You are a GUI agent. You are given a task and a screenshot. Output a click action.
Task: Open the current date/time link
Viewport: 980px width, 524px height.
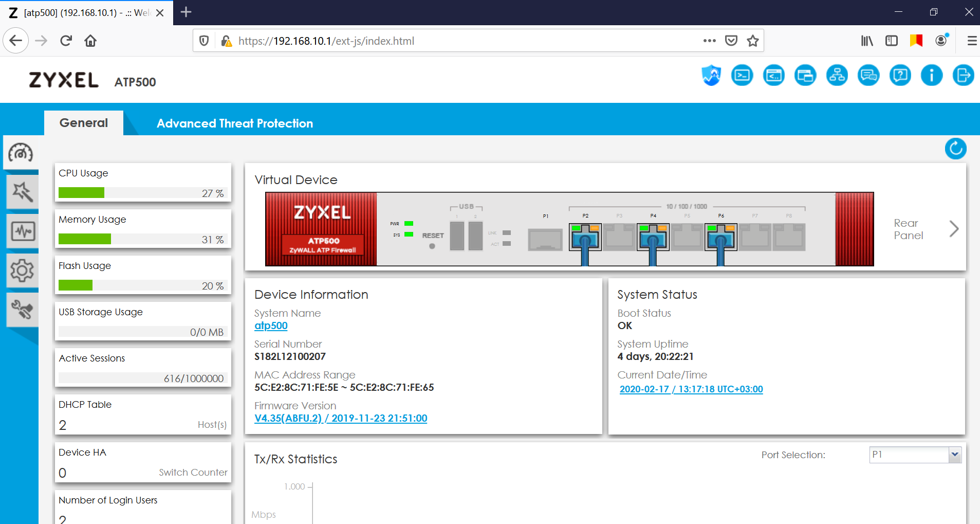click(x=691, y=389)
